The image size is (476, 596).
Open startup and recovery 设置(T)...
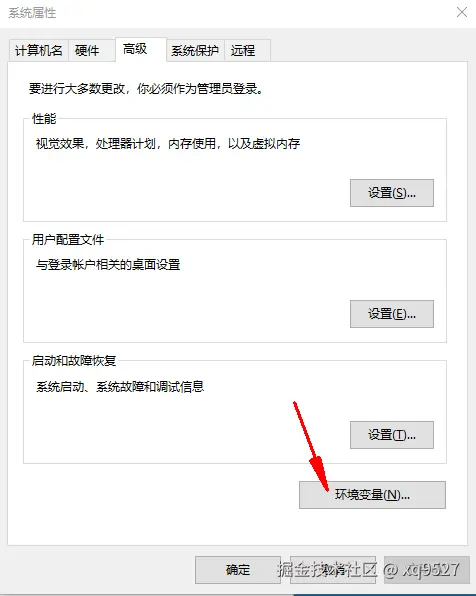(392, 435)
